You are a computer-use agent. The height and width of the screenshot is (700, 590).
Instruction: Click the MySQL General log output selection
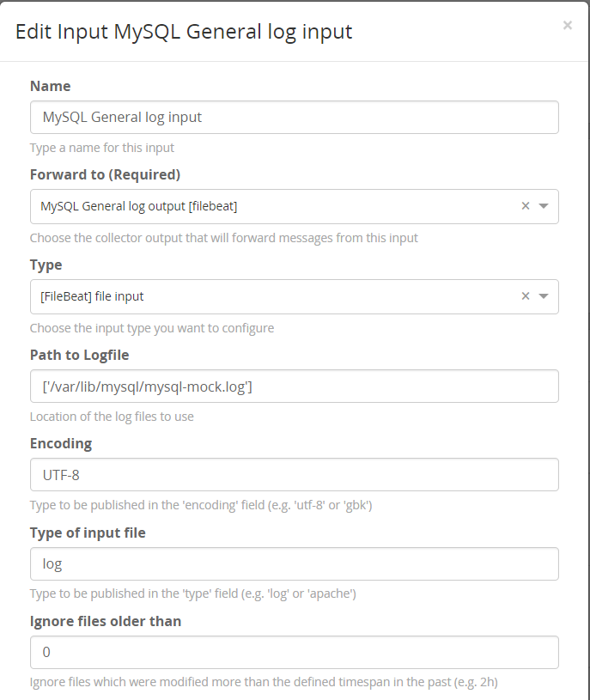[139, 206]
